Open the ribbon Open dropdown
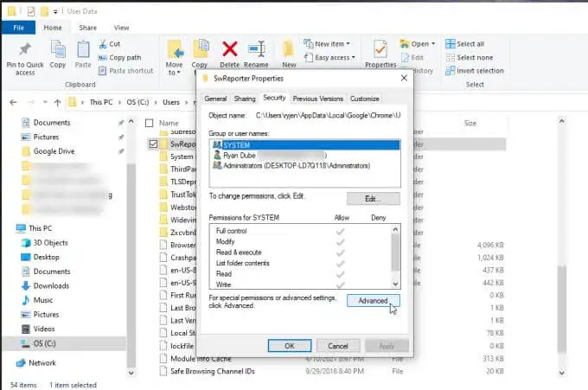 418,44
